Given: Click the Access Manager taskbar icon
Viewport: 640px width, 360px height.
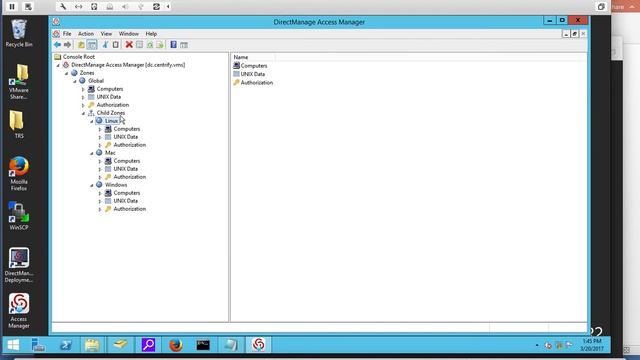Looking at the screenshot, I should (x=258, y=345).
